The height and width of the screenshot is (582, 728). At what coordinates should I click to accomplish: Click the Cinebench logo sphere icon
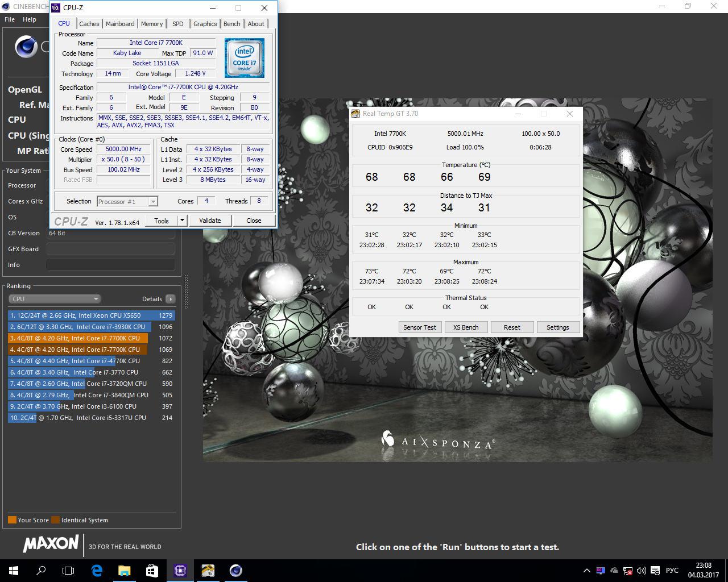tap(26, 47)
